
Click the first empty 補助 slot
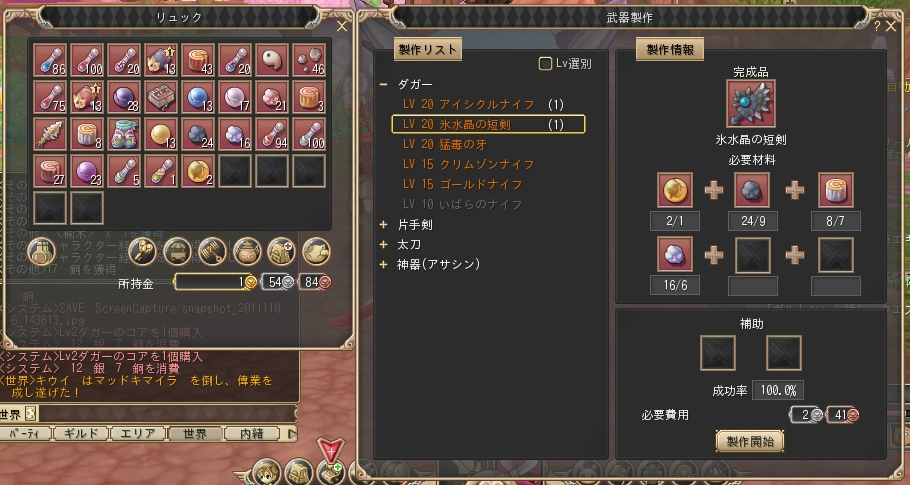click(718, 353)
